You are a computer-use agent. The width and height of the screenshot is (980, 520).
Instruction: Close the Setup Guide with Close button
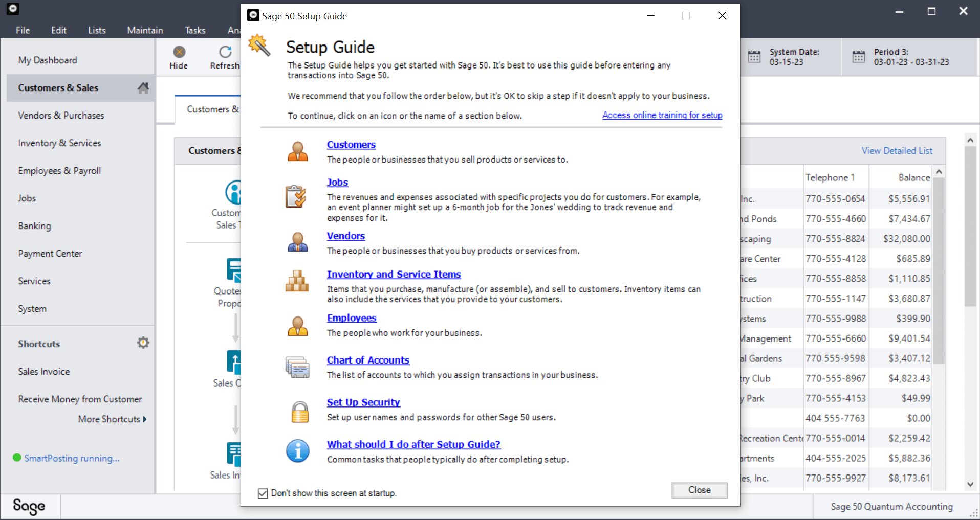[699, 490]
